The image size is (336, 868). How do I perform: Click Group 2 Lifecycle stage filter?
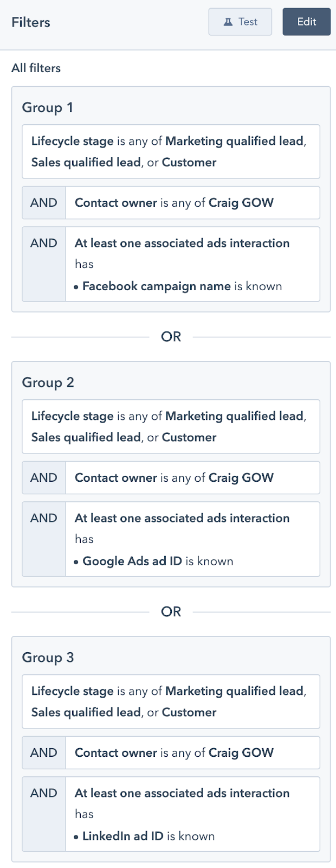point(171,426)
